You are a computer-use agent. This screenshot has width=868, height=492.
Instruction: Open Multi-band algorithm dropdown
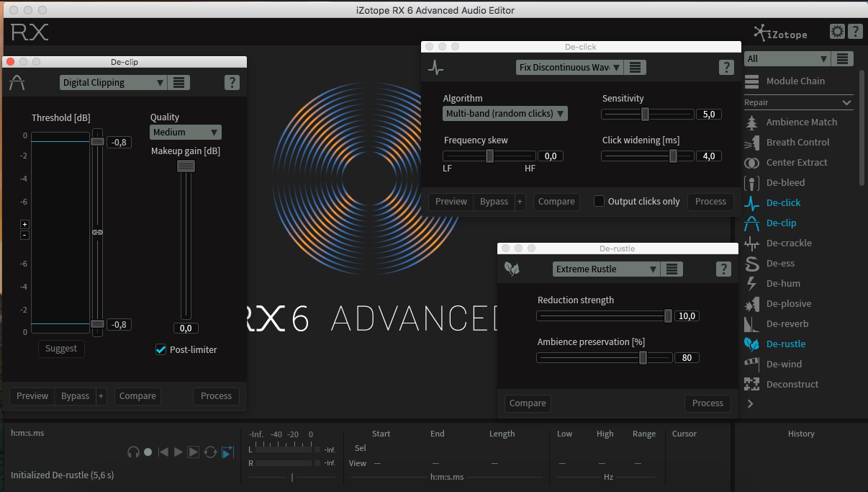click(505, 113)
